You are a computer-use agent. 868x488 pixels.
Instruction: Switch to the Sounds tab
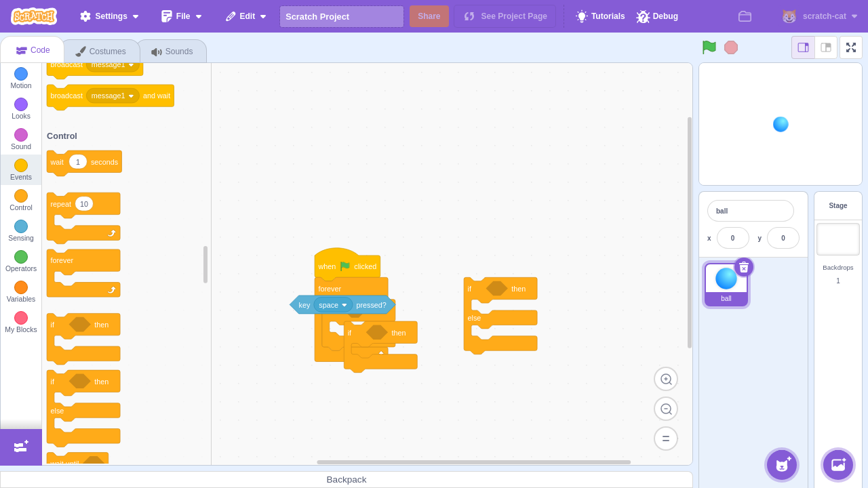point(172,52)
